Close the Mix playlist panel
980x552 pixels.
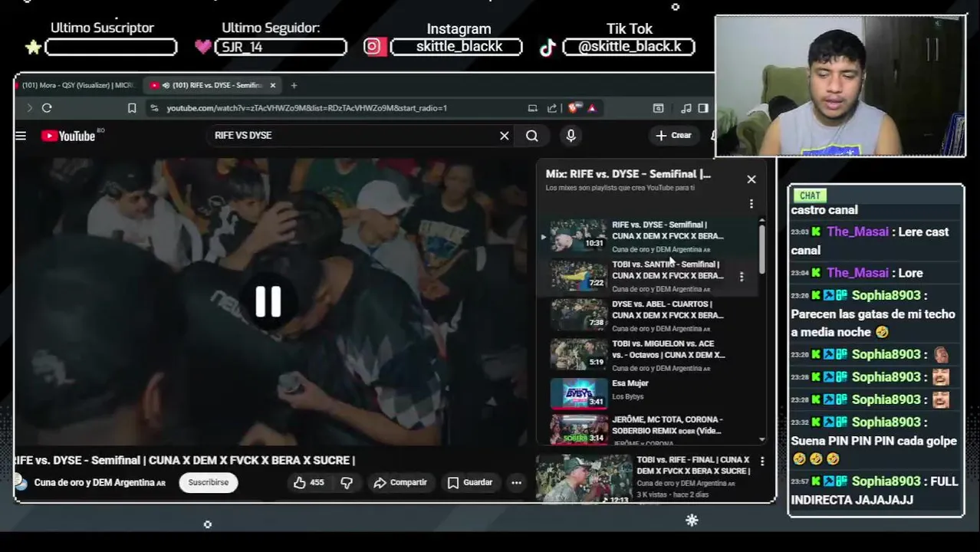coord(751,179)
